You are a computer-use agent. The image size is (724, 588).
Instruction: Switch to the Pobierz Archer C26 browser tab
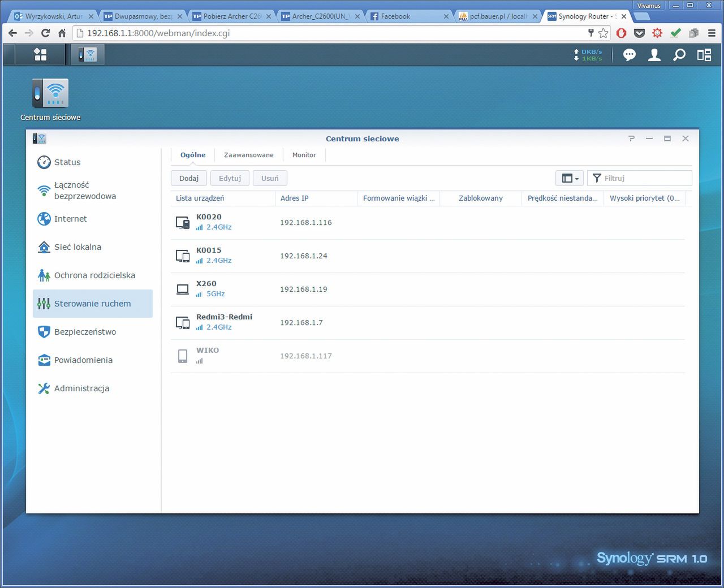pos(231,16)
